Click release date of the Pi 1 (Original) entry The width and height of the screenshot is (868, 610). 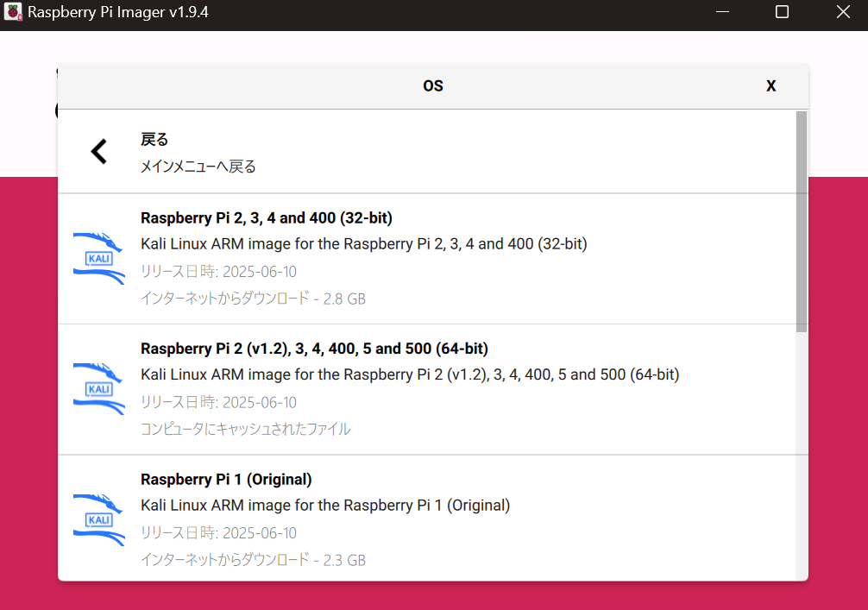(x=218, y=533)
